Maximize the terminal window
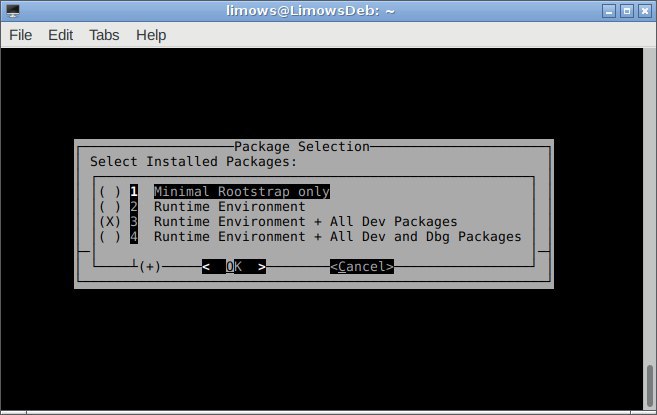The image size is (657, 415). pos(627,11)
